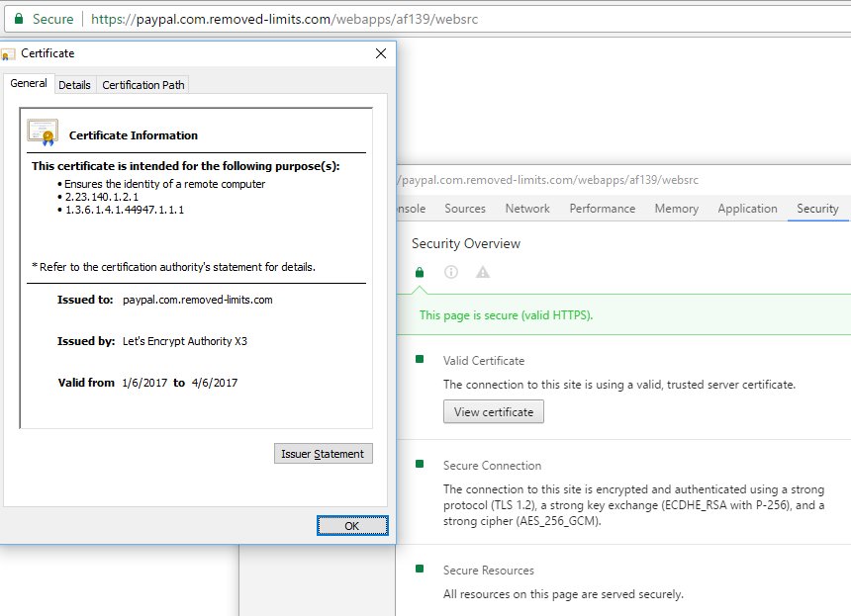Click the View certificate button
The height and width of the screenshot is (616, 851).
(494, 411)
